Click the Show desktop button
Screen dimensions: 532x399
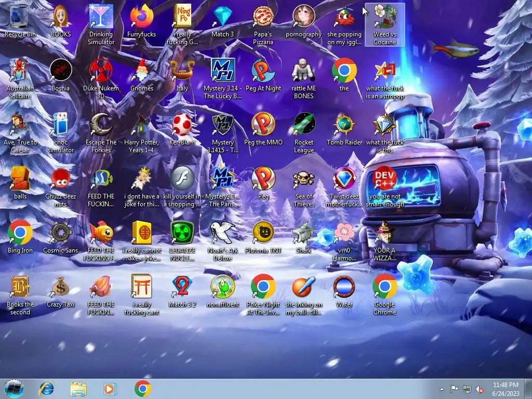528,389
